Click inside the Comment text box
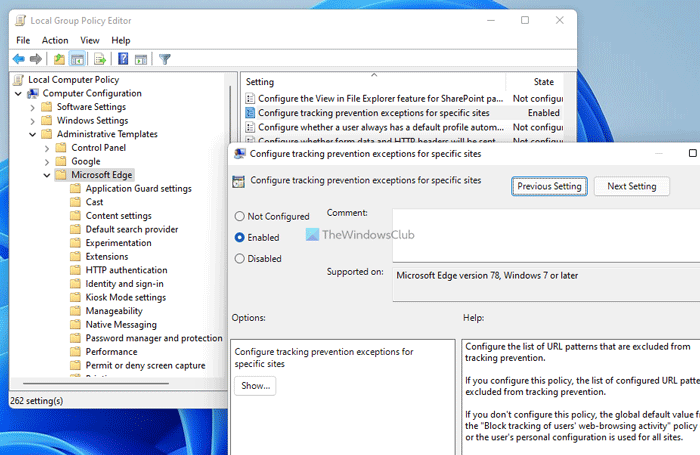Viewport: 700px width, 455px height. coord(546,235)
